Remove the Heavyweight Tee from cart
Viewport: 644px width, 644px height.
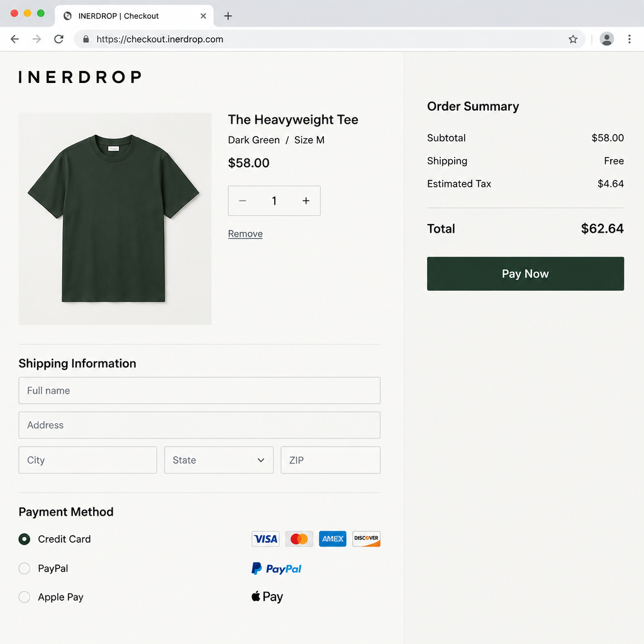click(x=245, y=234)
